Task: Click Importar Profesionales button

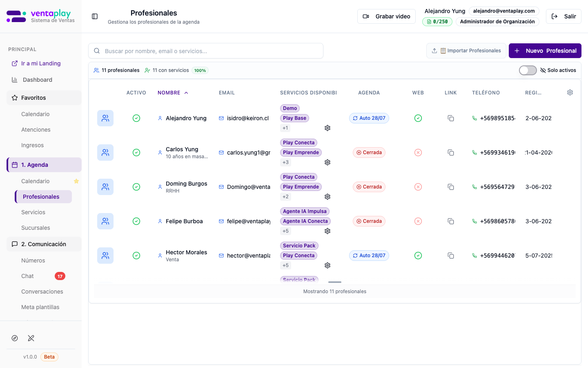Action: (466, 51)
